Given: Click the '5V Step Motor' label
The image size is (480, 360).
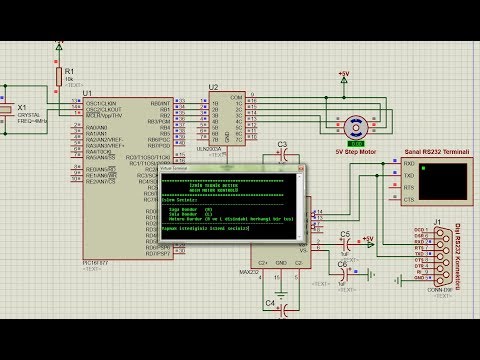Looking at the screenshot, I should point(356,152).
